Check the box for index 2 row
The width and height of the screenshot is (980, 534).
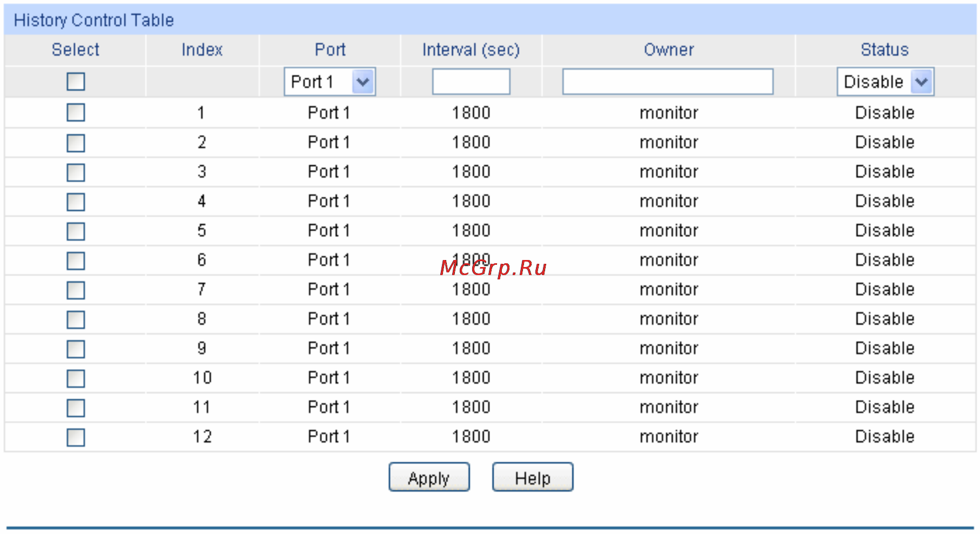coord(76,143)
